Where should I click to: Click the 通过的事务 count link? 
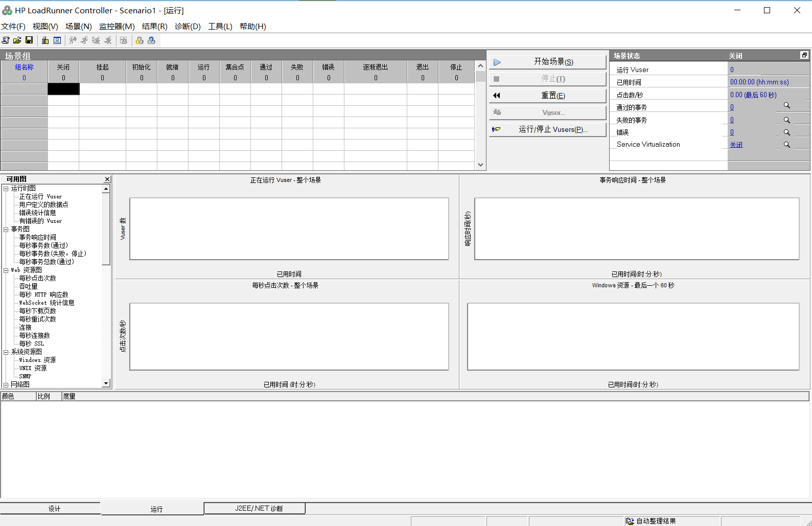click(x=732, y=107)
